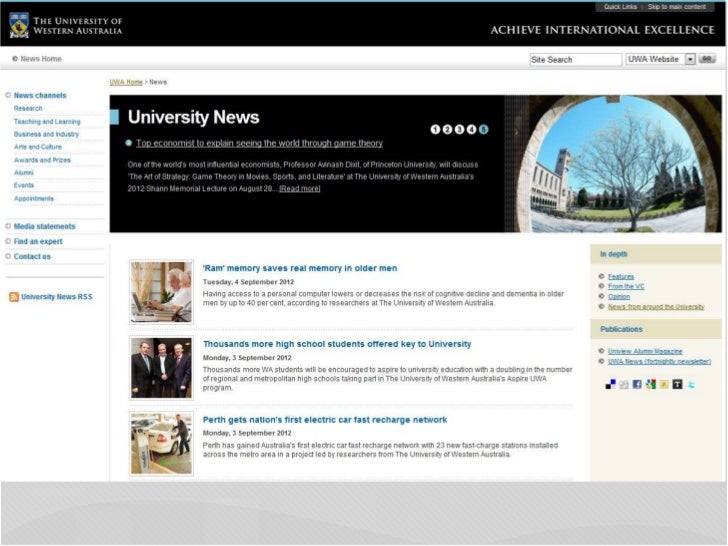
Task: Click the yellow star bookmark icon
Action: [x=664, y=384]
